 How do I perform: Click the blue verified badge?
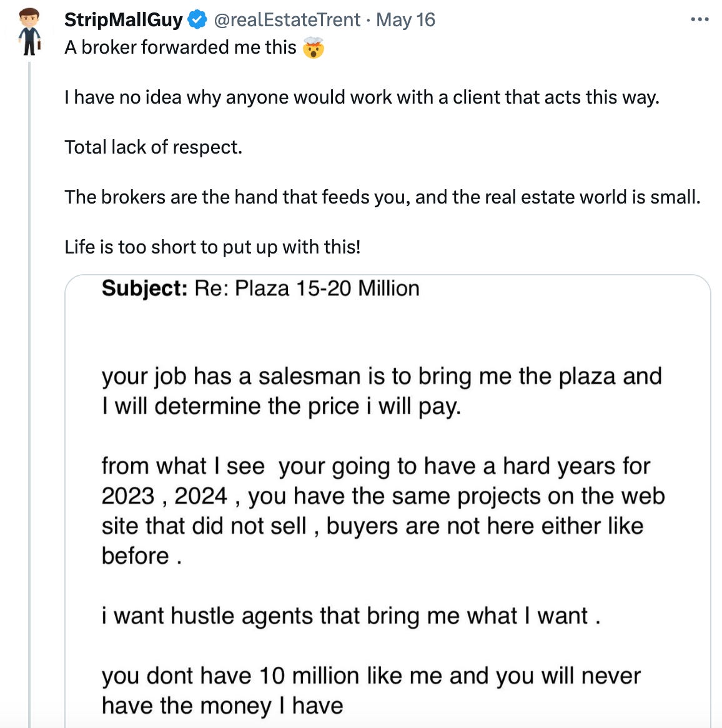click(x=197, y=20)
